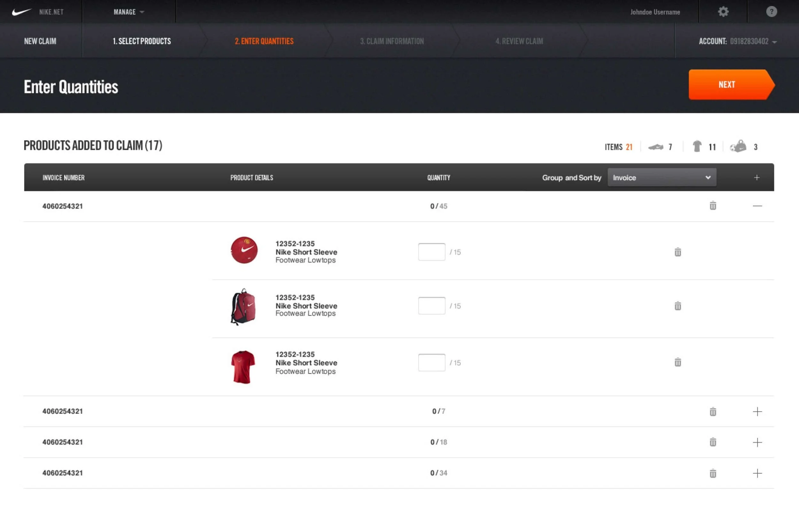This screenshot has width=799, height=532.
Task: Delete the first 0/45 invoice row
Action: [x=713, y=206]
